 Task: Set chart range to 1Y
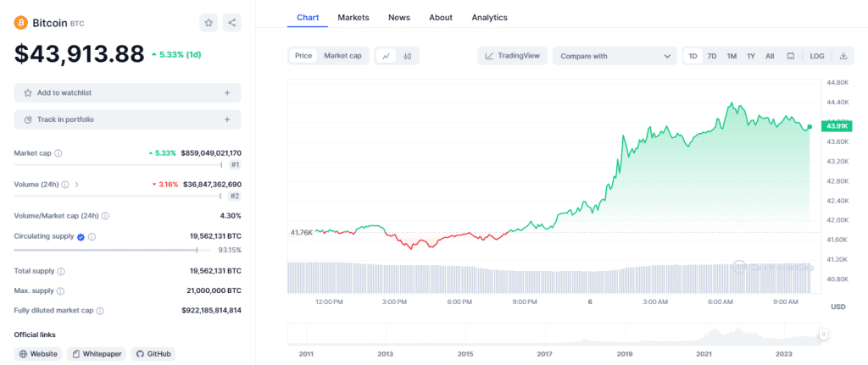coord(751,56)
